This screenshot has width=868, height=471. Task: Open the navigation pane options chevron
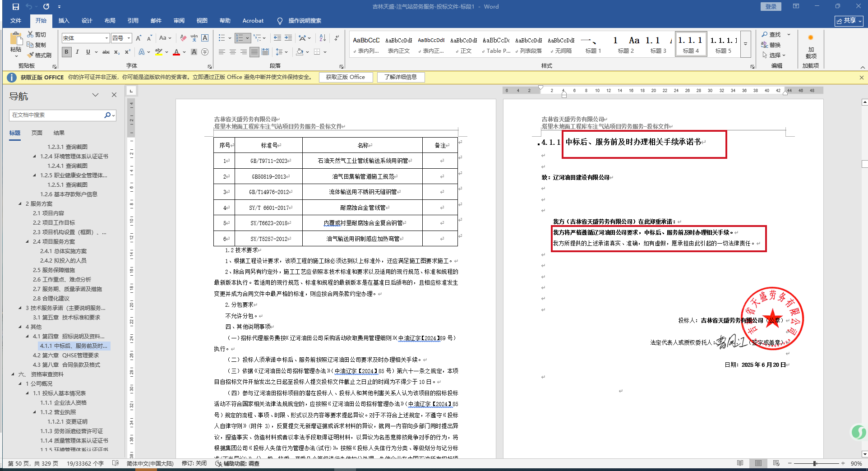coord(95,95)
